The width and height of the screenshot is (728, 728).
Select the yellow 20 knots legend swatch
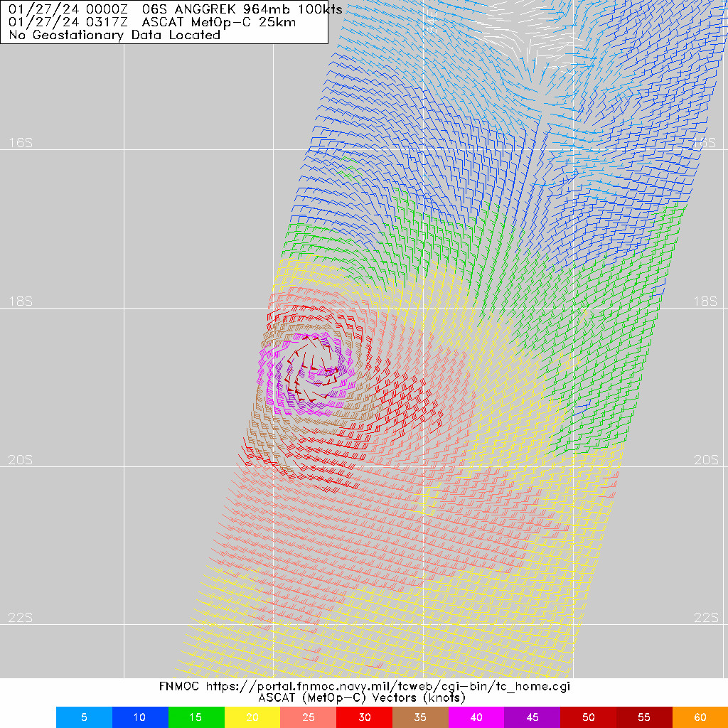coord(252,717)
